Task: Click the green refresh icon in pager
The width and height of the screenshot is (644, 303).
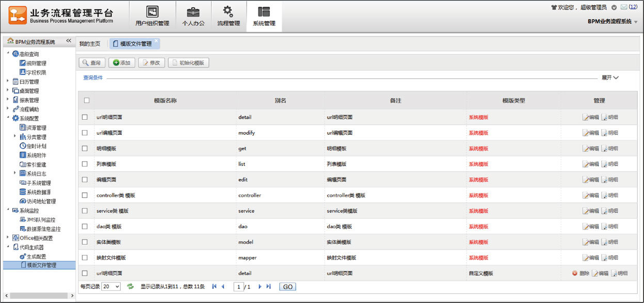Action: tap(131, 286)
